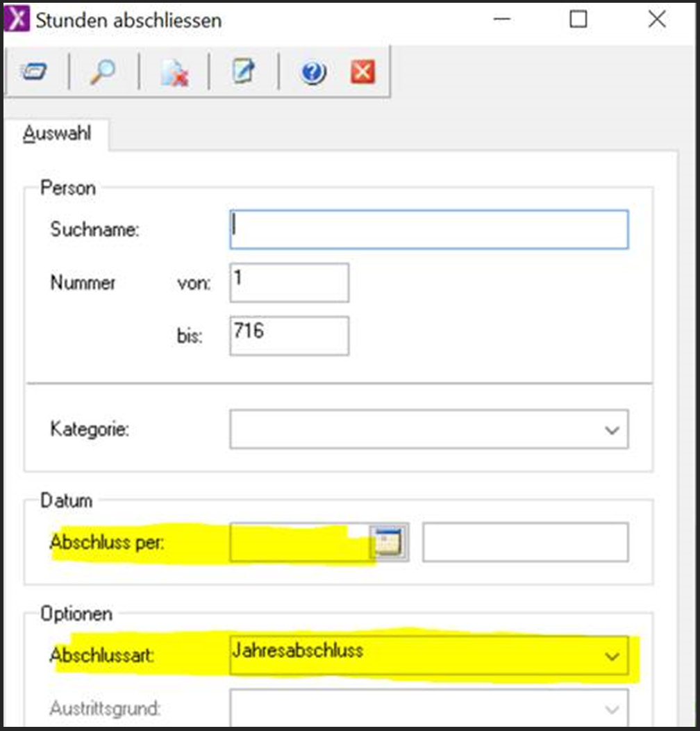Click the blue execute icon in toolbar
Image resolution: width=700 pixels, height=731 pixels.
pos(33,72)
